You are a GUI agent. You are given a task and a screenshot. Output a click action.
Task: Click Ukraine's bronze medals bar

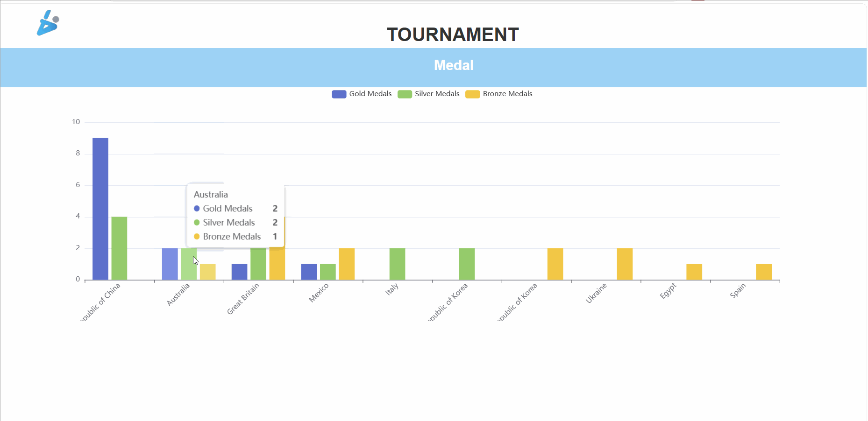pyautogui.click(x=625, y=264)
